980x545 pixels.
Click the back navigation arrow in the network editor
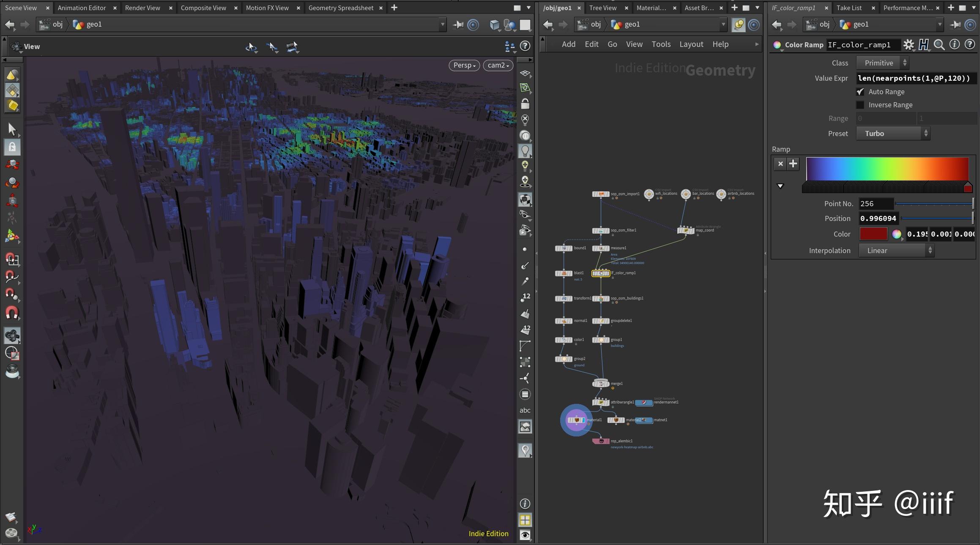point(548,25)
